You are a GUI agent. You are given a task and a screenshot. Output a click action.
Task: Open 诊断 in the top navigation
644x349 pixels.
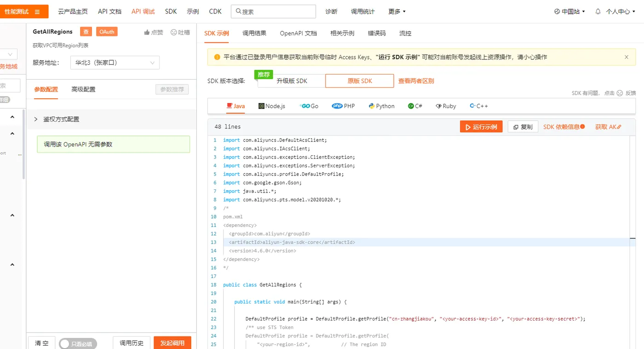point(331,11)
